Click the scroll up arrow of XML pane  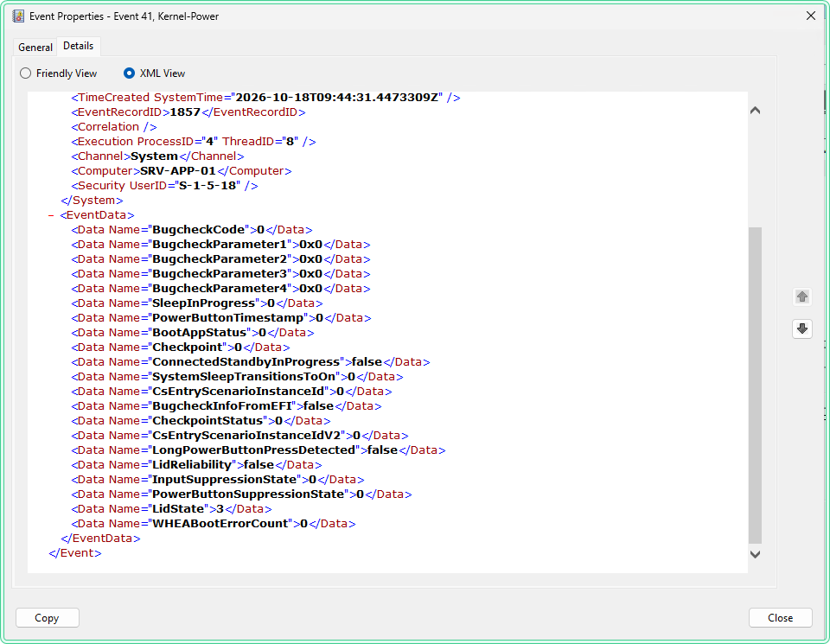click(x=756, y=111)
